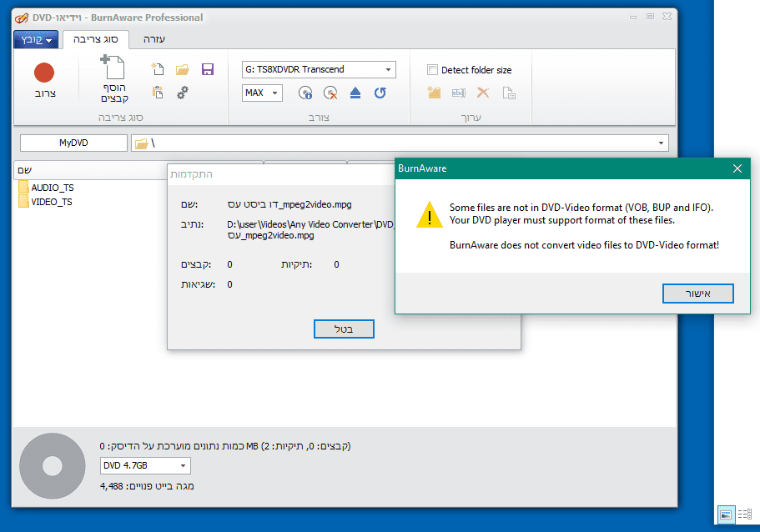Click the Add Files icon
The width and height of the screenshot is (760, 532).
click(x=113, y=67)
